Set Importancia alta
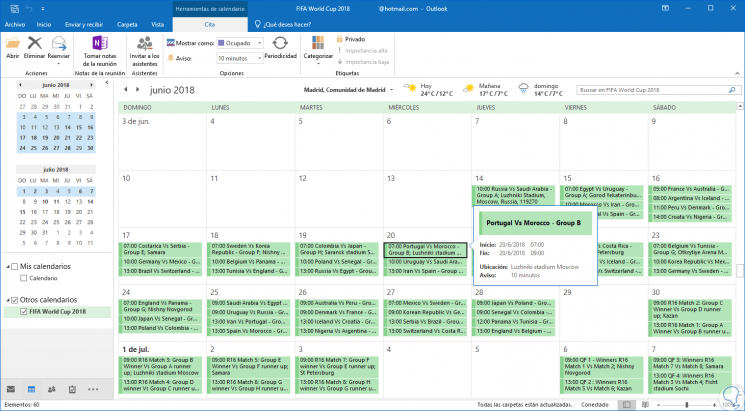745x411 pixels. (362, 50)
